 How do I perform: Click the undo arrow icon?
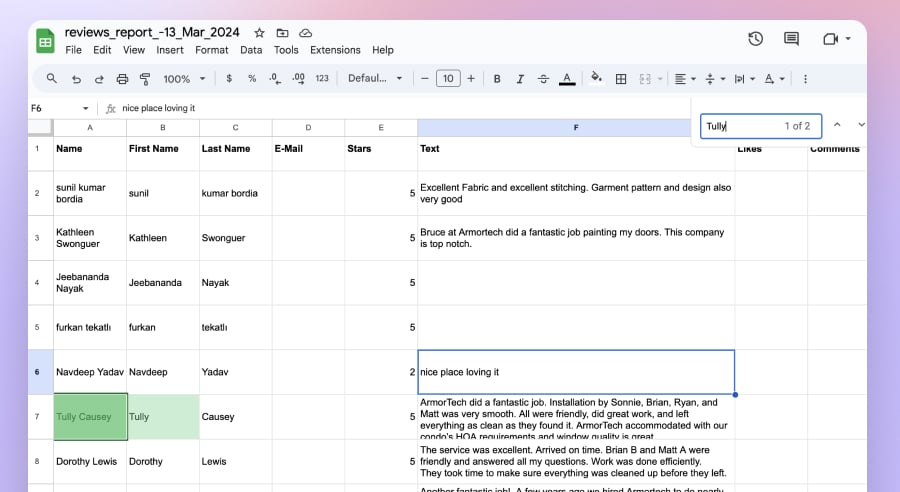(76, 79)
